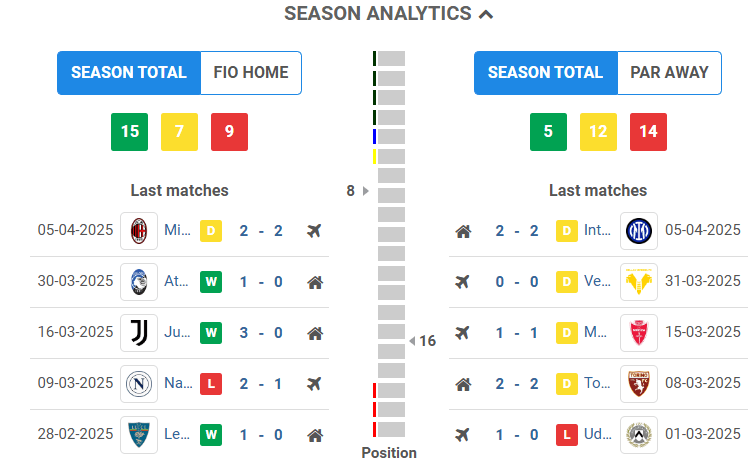Select the right SEASON TOTAL toggle

pos(545,73)
